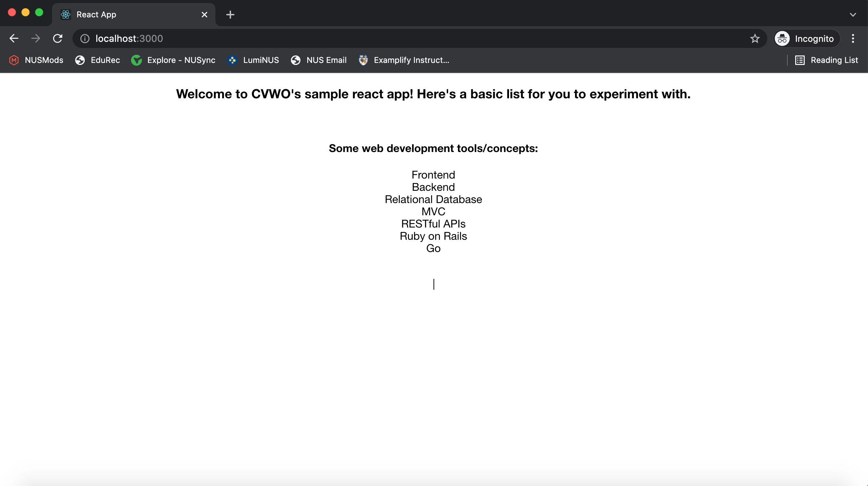Open the Explore - NUSync bookmark
This screenshot has height=486, width=868.
[x=174, y=60]
